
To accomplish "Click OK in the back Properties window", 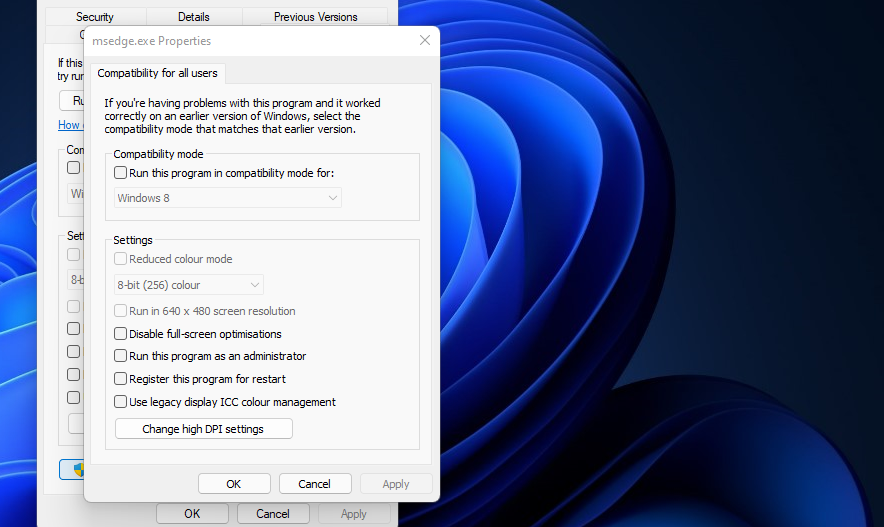I will coord(192,513).
